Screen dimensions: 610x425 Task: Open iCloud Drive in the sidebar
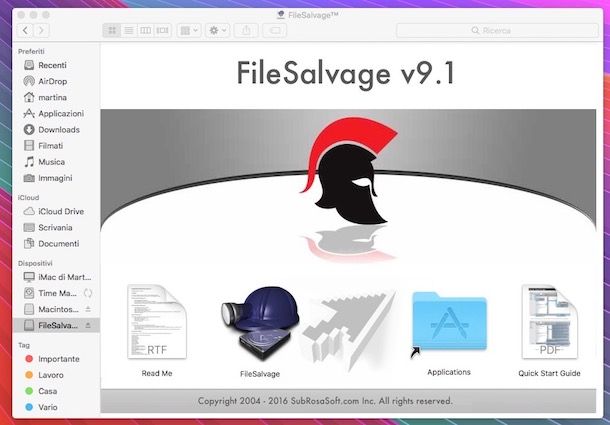pos(56,211)
